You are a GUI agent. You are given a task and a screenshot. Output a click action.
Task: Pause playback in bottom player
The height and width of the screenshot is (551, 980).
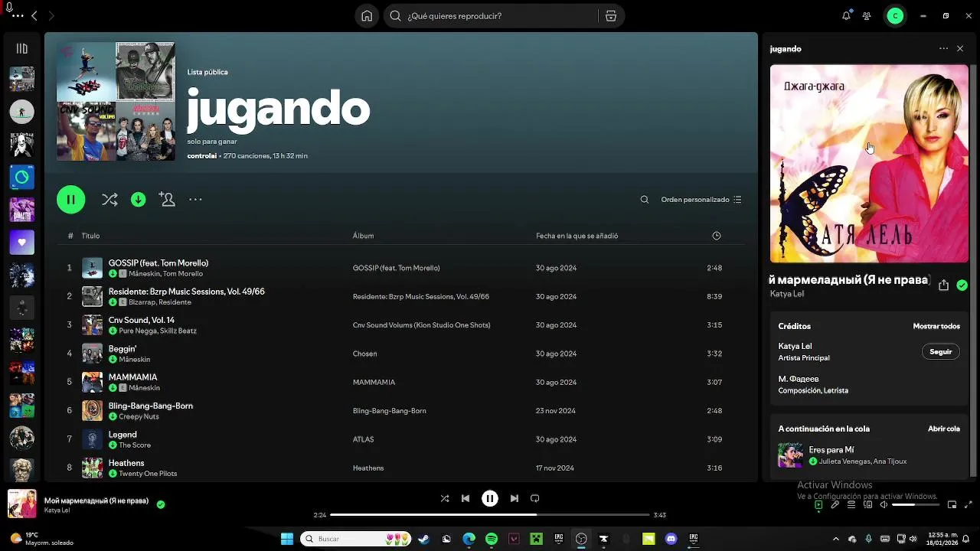click(490, 498)
